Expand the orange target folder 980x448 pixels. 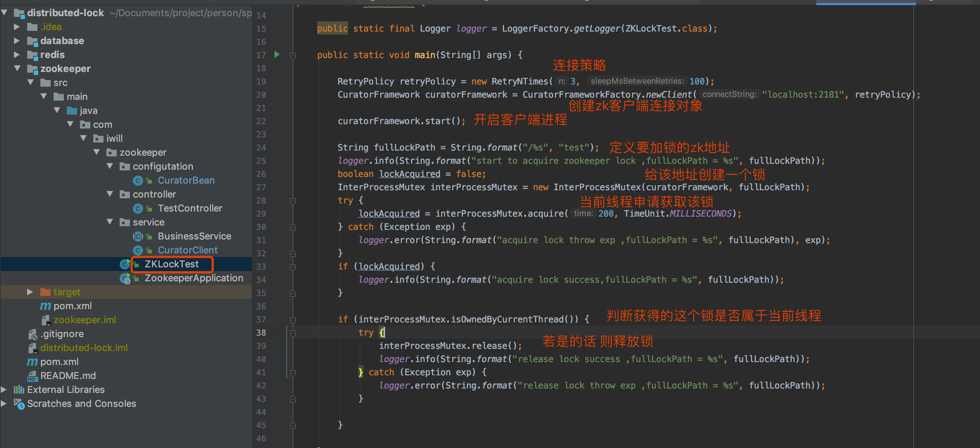30,292
